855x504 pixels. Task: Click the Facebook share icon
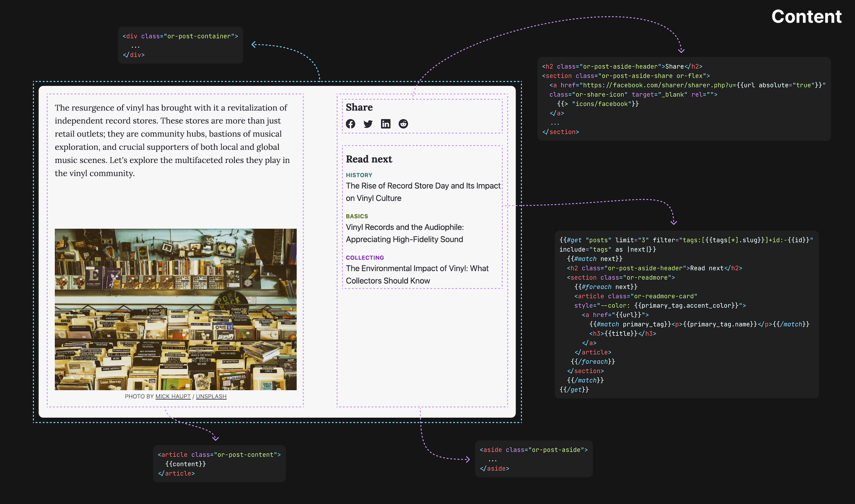click(351, 124)
